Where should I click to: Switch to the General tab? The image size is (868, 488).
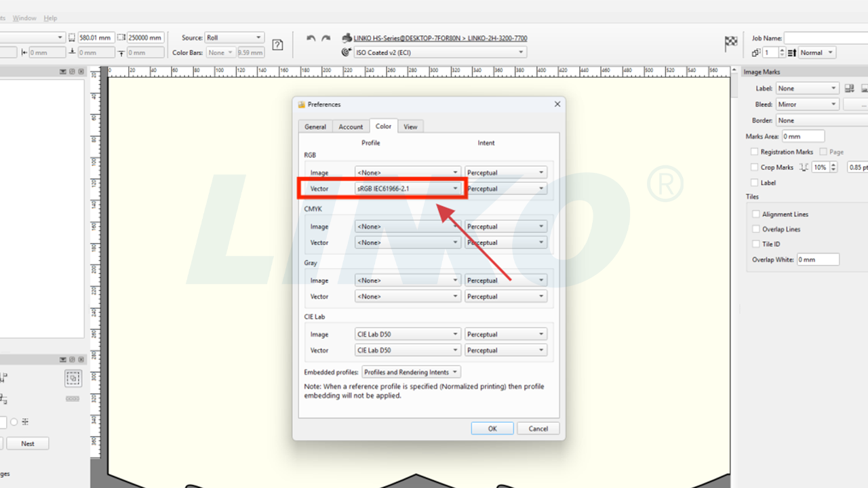315,127
